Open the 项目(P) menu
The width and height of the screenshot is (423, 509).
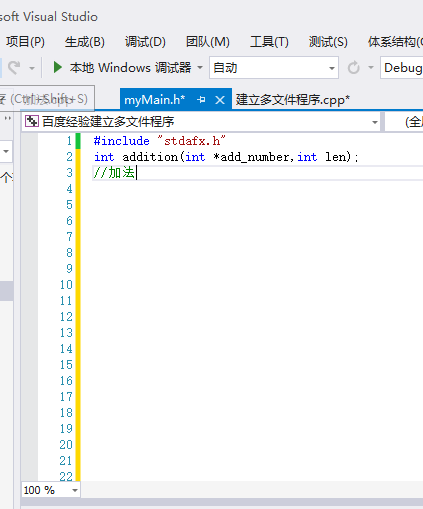[x=25, y=42]
